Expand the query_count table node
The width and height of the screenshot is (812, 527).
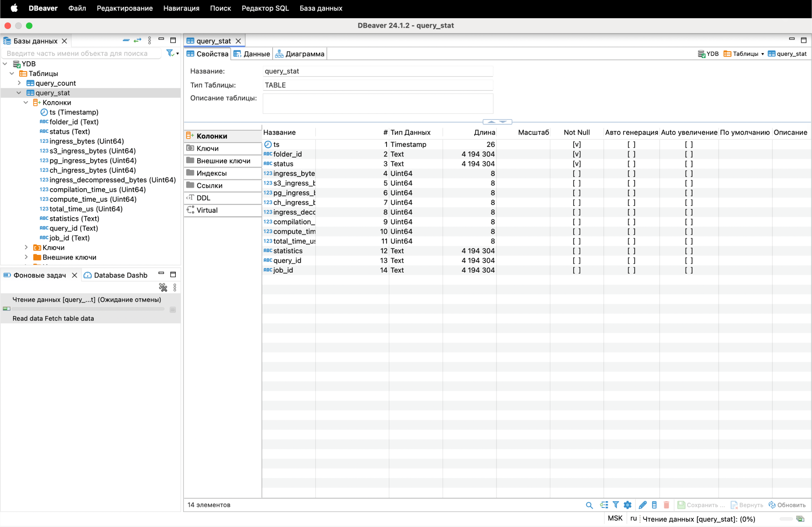(19, 83)
